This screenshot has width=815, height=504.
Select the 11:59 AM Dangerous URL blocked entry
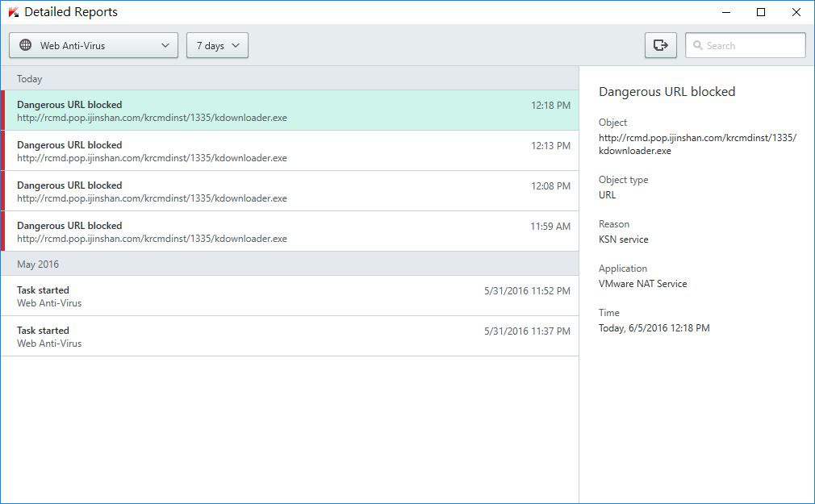[x=290, y=231]
